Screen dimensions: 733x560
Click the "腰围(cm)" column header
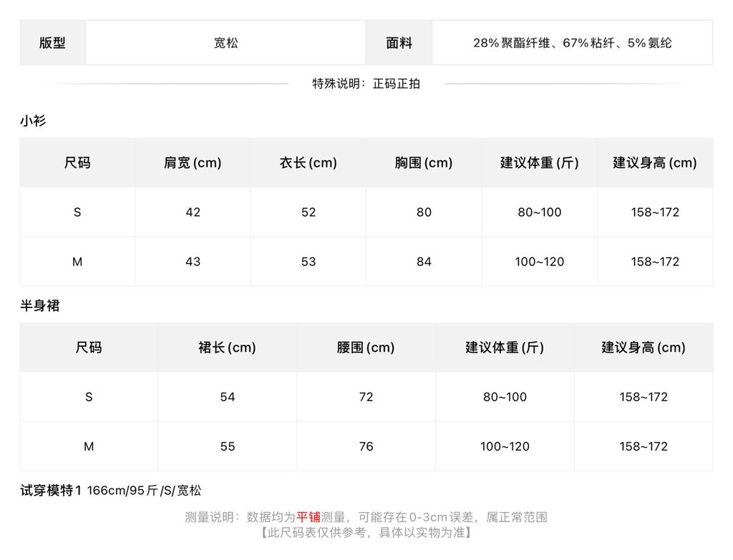366,348
